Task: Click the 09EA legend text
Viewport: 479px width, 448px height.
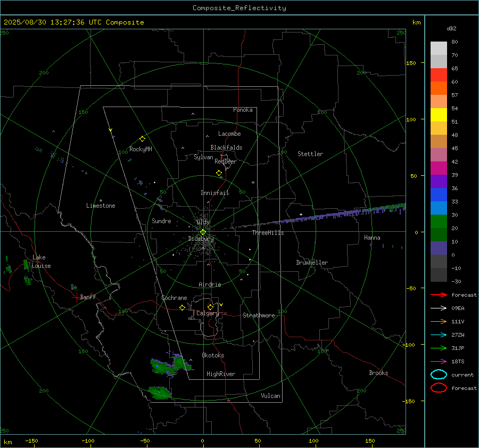Action: [x=458, y=308]
